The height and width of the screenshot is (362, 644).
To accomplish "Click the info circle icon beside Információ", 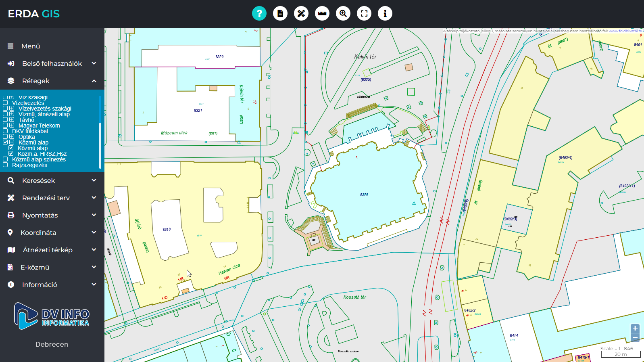I will [x=11, y=285].
